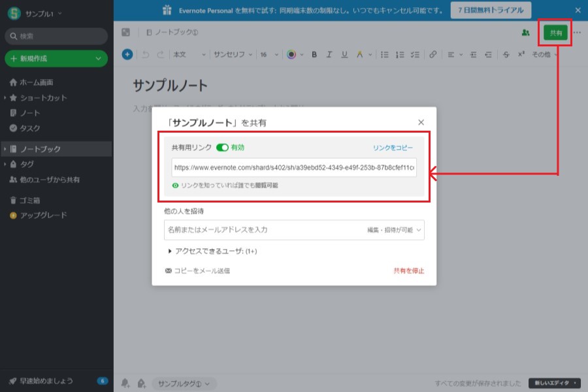588x392 pixels.
Task: Open the account avatar for サンプル1
Action: [14, 13]
